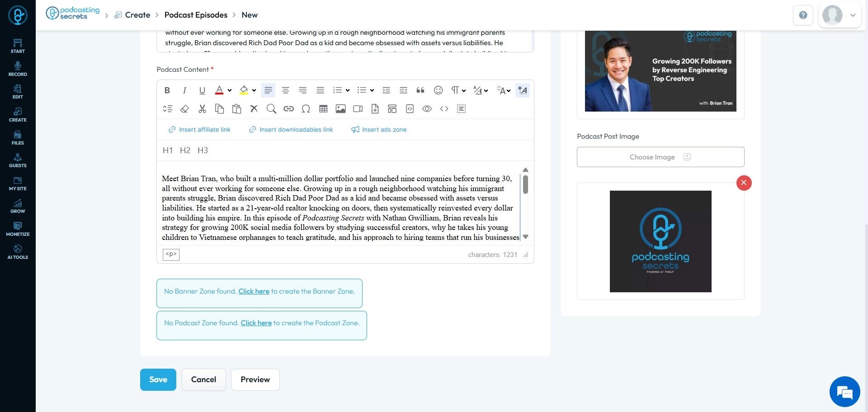This screenshot has height=412, width=868.
Task: Increase paragraph indent
Action: coord(386,90)
